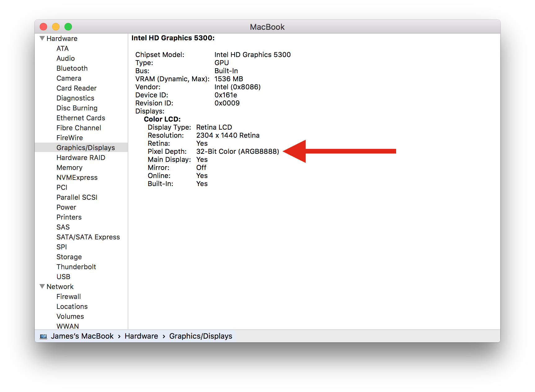Screen dimensions: 535x392
Task: Click Hardware in the path bar
Action: click(x=141, y=336)
